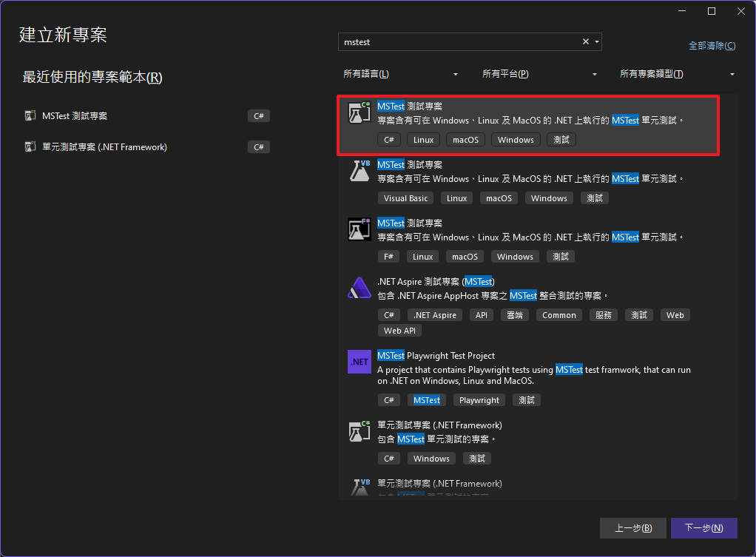This screenshot has width=756, height=557.
Task: Maximize the 建立新專案 dialog window
Action: [711, 11]
